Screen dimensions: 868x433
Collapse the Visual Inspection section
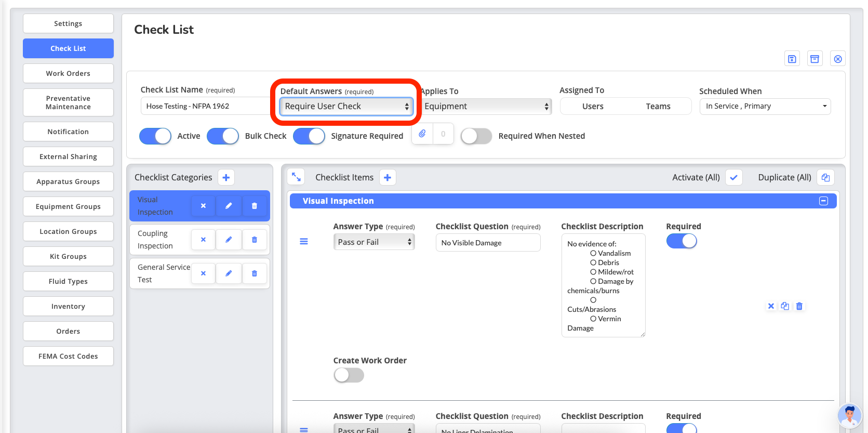[x=823, y=201]
